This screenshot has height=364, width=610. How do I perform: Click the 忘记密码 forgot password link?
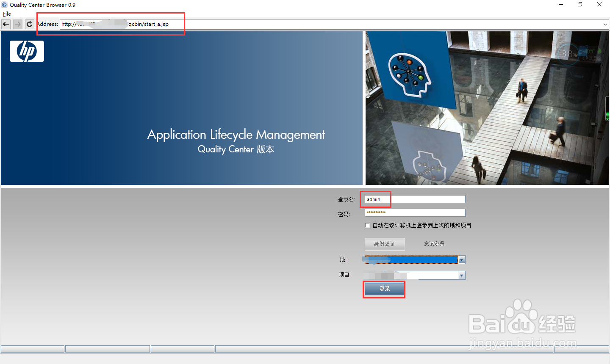(x=434, y=244)
